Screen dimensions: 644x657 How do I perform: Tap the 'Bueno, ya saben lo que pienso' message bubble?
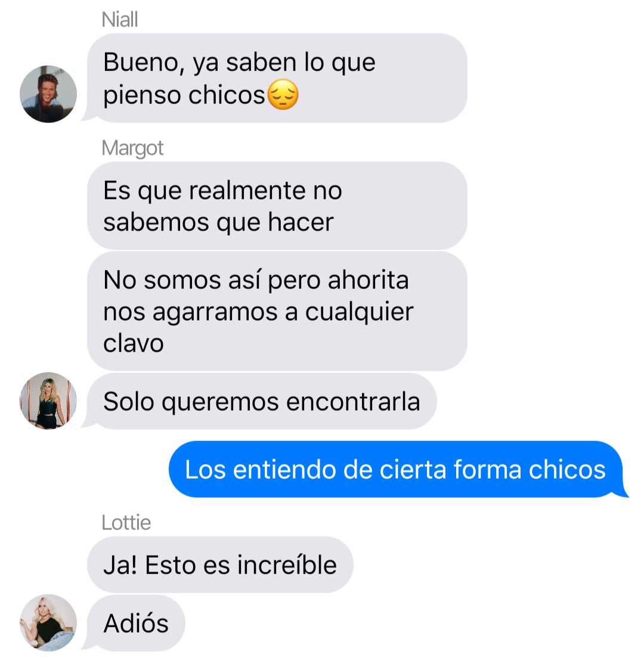[x=277, y=78]
